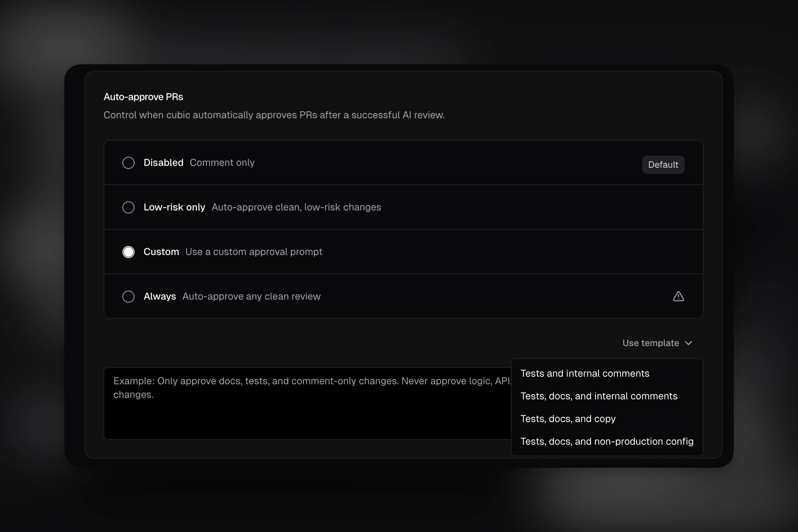This screenshot has height=532, width=798.
Task: Select the Custom approval prompt option
Action: [128, 252]
